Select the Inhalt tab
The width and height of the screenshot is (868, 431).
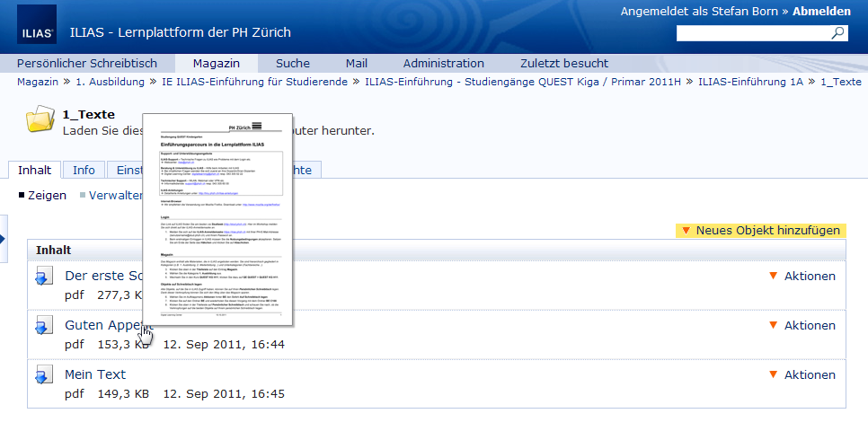click(x=35, y=170)
